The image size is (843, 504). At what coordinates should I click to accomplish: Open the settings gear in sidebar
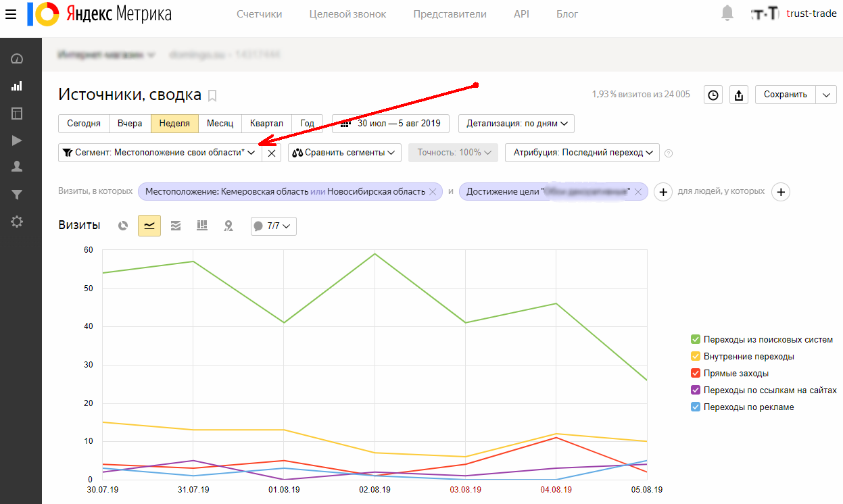(x=17, y=222)
